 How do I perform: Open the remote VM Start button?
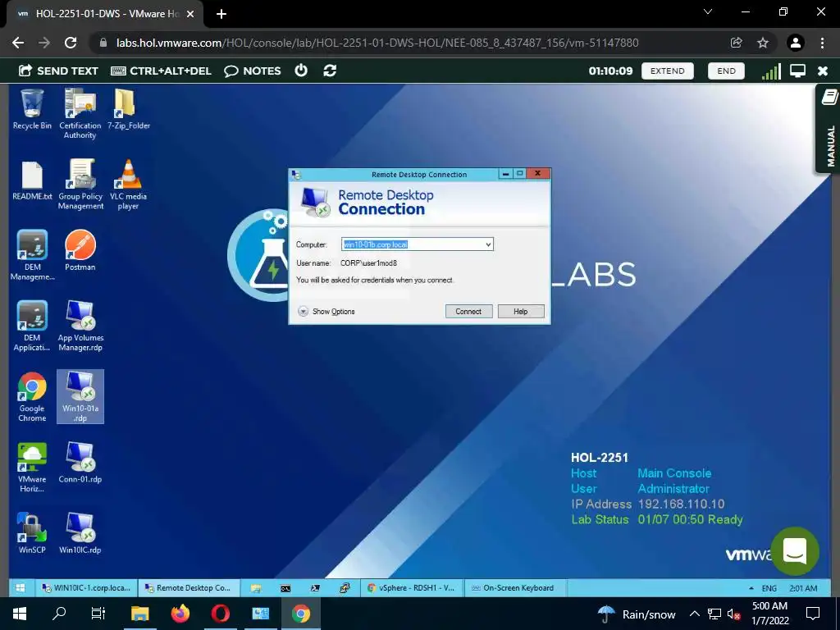[21, 587]
